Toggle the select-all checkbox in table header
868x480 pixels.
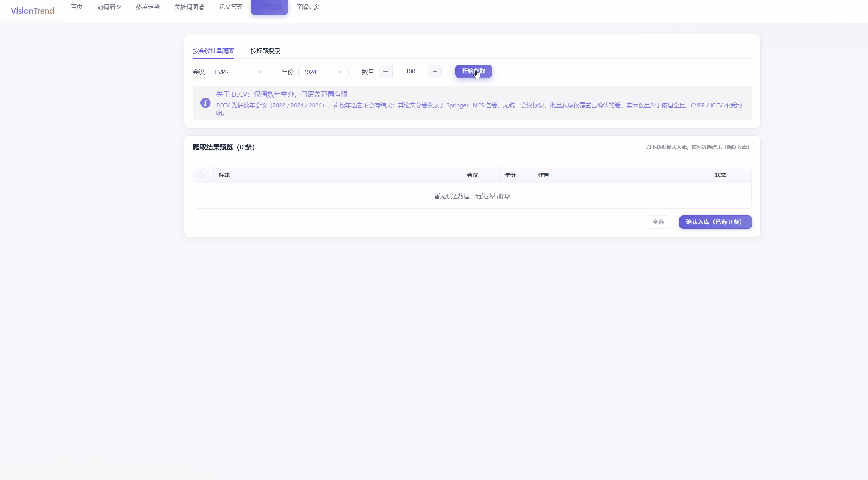[201, 175]
